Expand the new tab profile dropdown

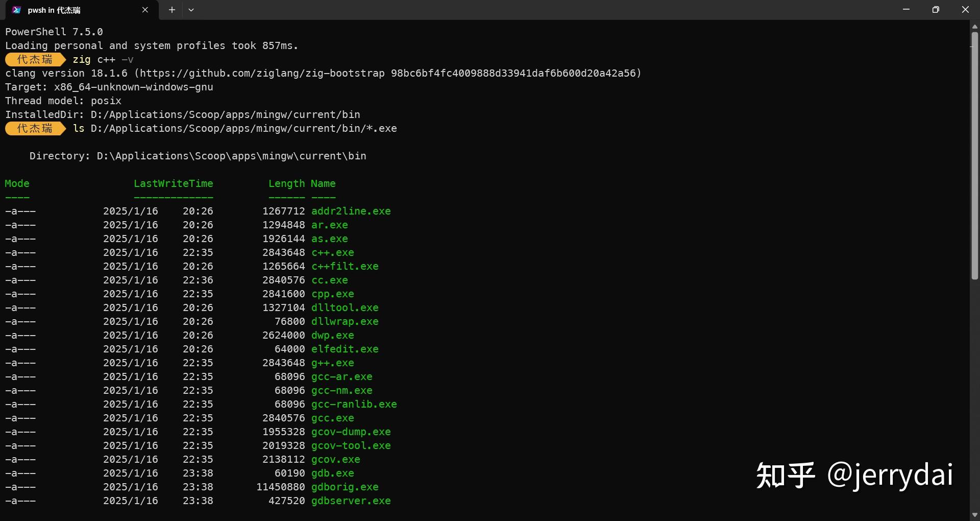191,10
